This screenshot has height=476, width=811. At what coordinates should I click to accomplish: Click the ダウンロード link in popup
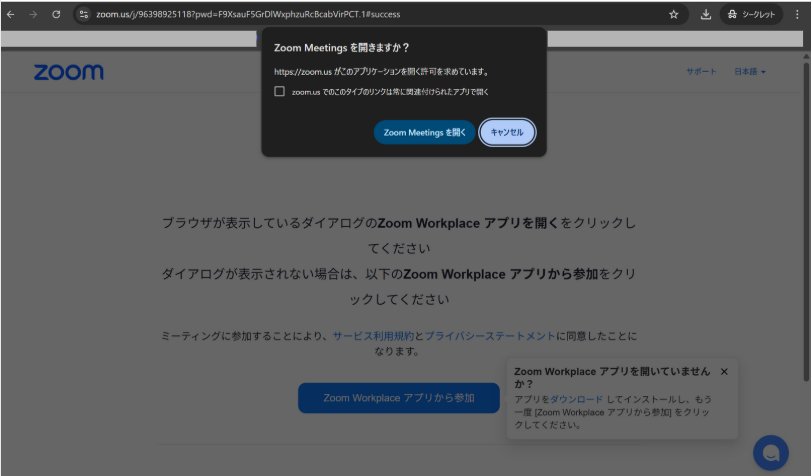point(576,399)
